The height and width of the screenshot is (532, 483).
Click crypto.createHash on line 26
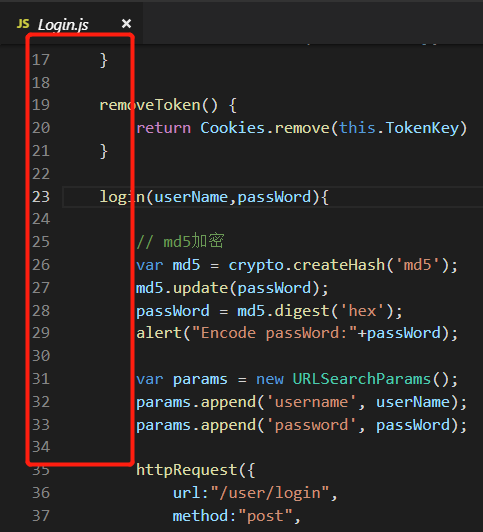coord(307,265)
